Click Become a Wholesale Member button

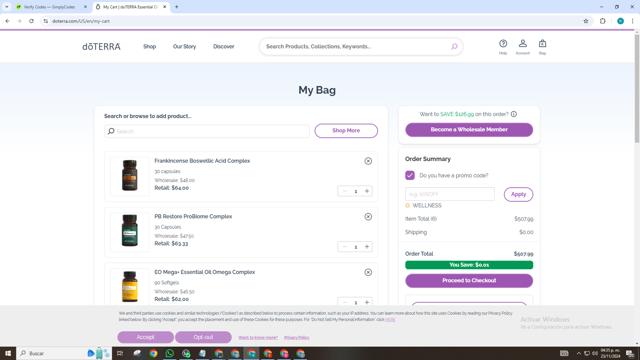click(x=469, y=130)
